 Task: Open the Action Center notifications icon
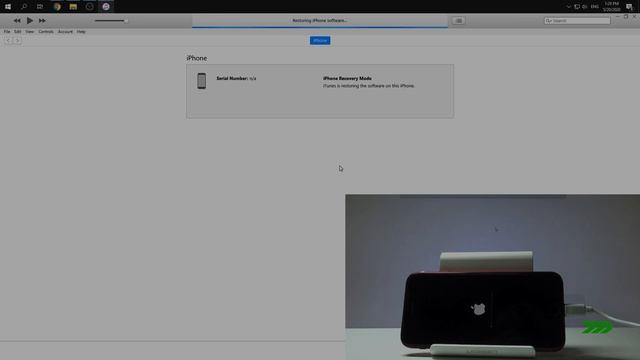coord(629,7)
